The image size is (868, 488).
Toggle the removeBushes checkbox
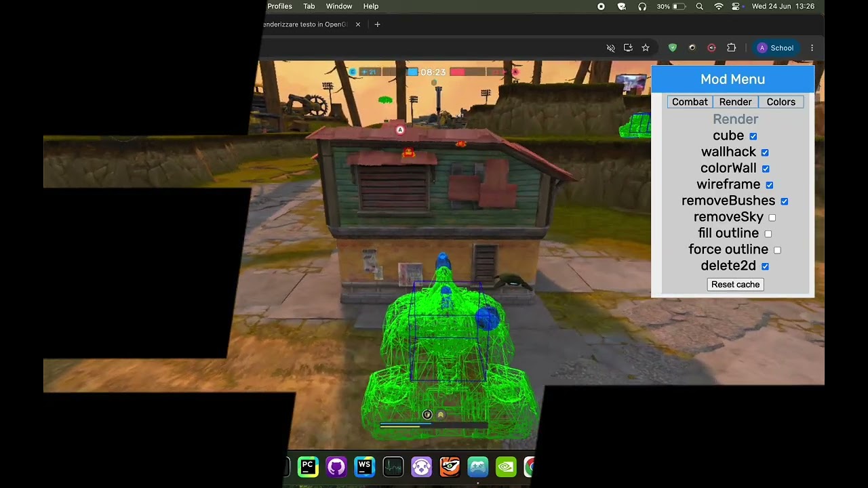point(785,201)
